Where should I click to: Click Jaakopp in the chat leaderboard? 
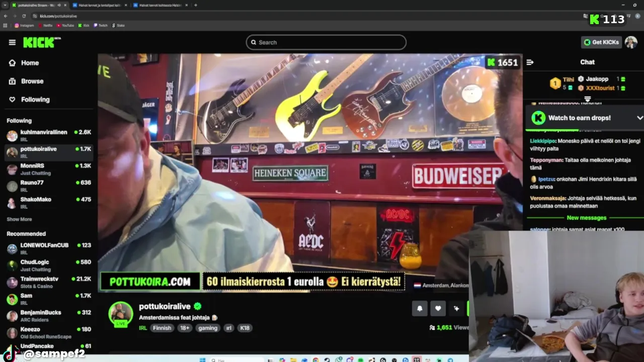(x=597, y=79)
